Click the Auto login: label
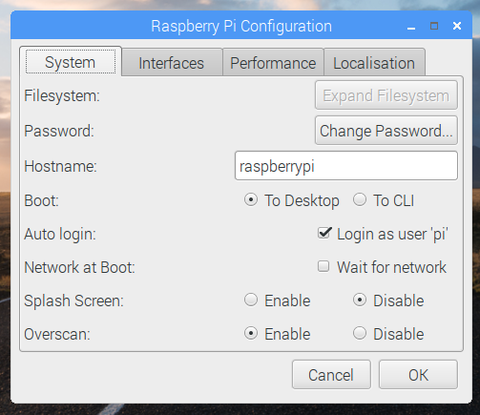Screen dimensions: 480x415 [60, 234]
